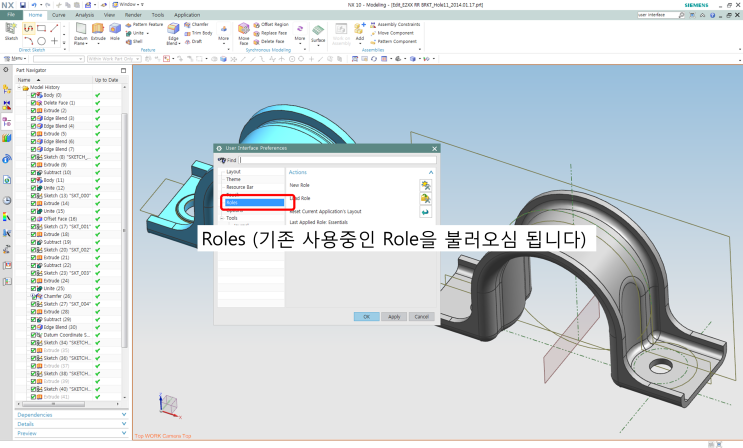Viewport: 743px width, 448px height.
Task: Open the Within Work Part Only dropdown
Action: (114, 59)
